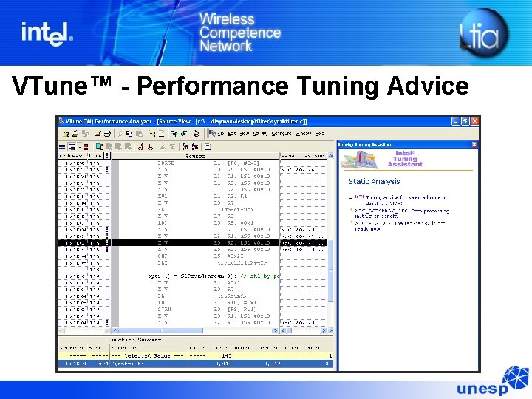Click the down-arrow navigation icon beside it
Viewport: 532px width, 399px height.
(172, 146)
